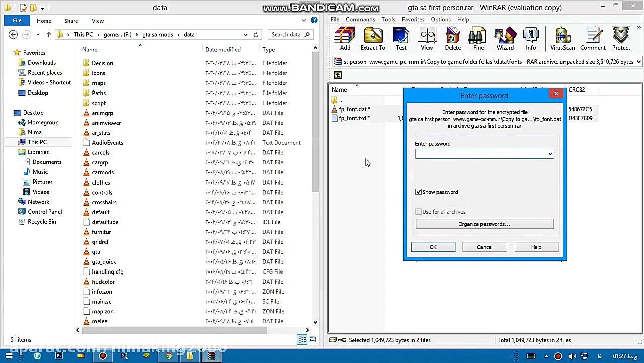Show hidden tray icons arrow
The height and width of the screenshot is (363, 644).
547,356
